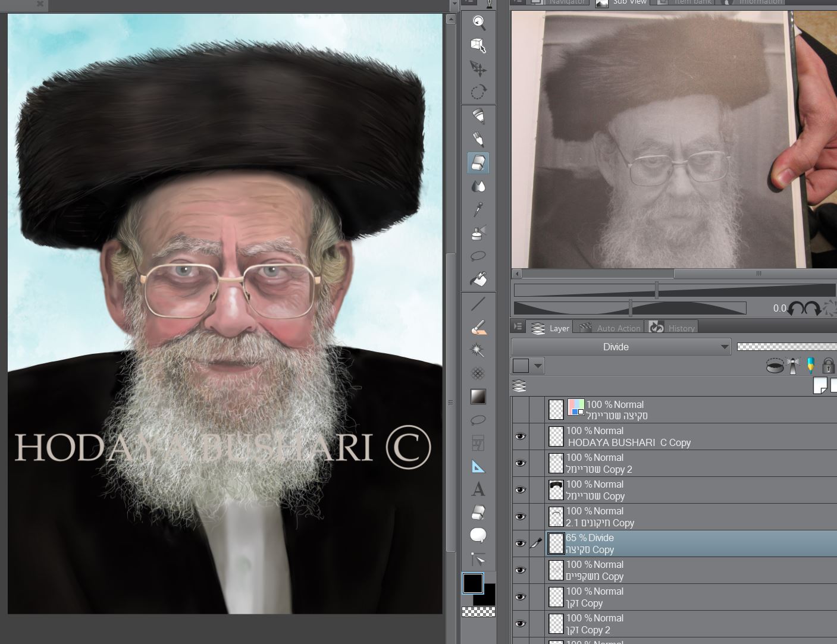Open the Divide blending mode dropdown

622,347
